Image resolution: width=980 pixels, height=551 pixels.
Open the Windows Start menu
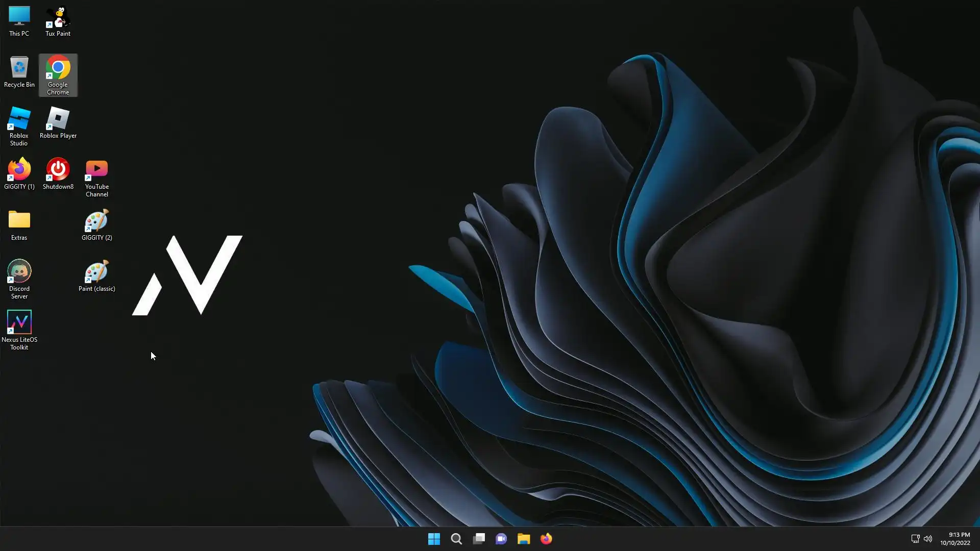[x=434, y=539]
